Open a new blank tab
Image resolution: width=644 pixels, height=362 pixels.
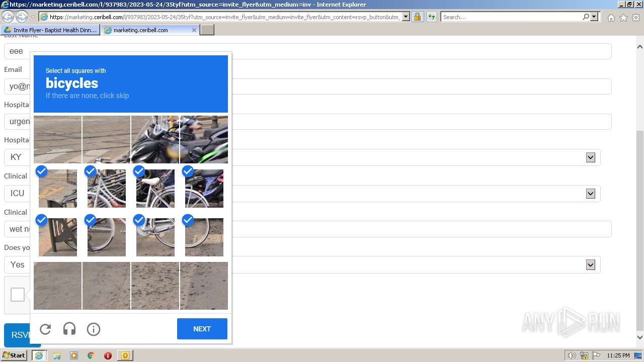pyautogui.click(x=207, y=30)
